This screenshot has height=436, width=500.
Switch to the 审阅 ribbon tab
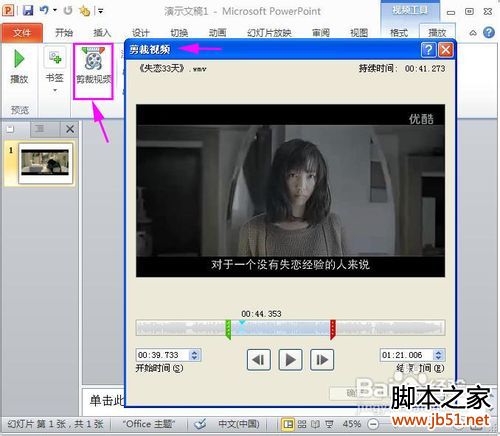[321, 33]
